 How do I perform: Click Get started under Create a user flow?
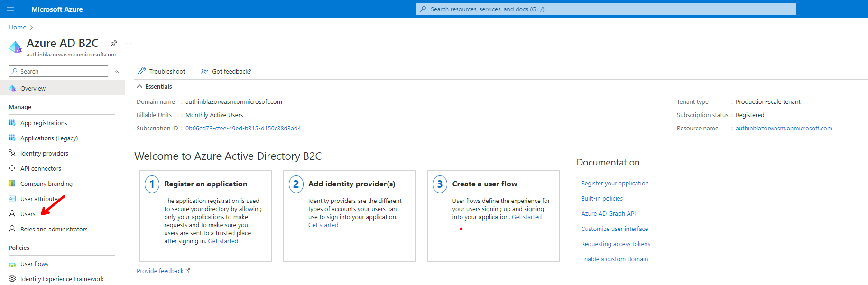coord(526,217)
